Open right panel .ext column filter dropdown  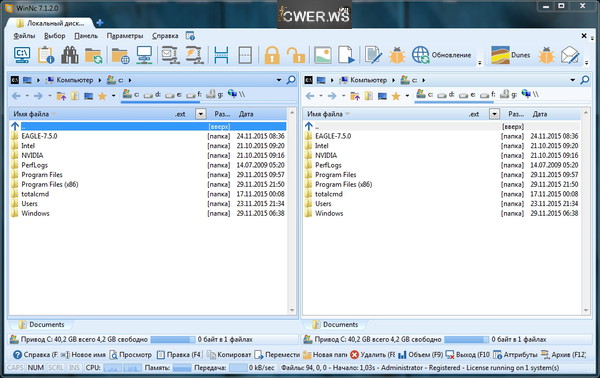tap(494, 114)
